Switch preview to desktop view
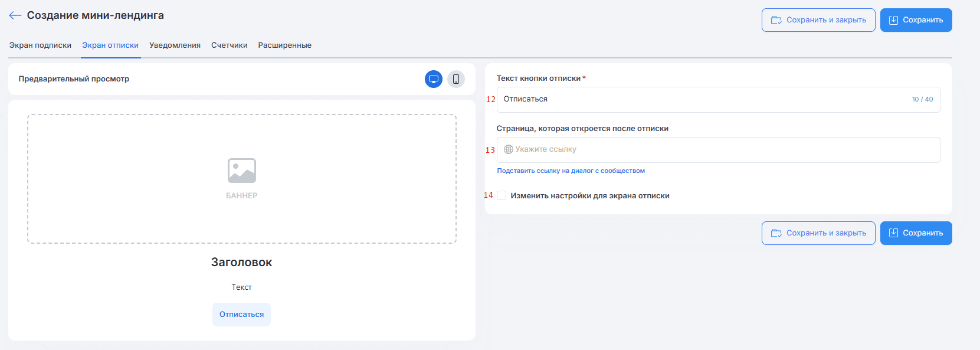980x350 pixels. (434, 79)
